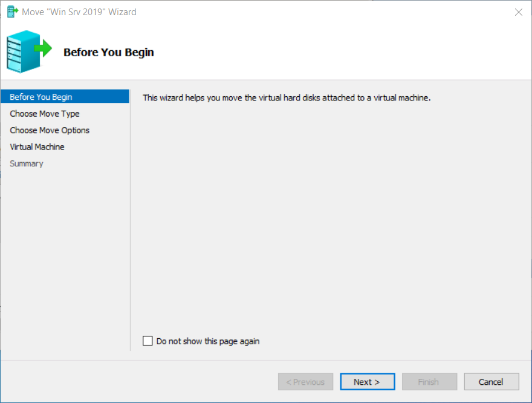Select the greyed 'Summary' step
532x403 pixels.
tap(27, 163)
